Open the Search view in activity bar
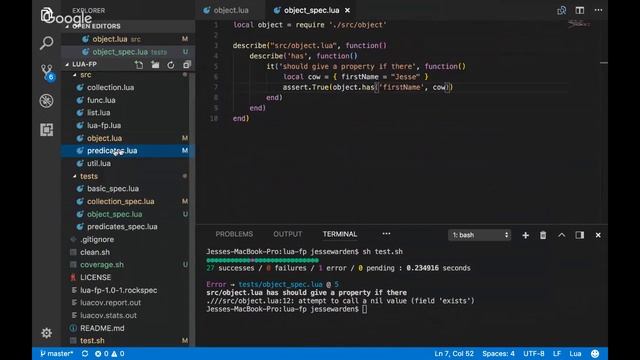 [x=47, y=42]
